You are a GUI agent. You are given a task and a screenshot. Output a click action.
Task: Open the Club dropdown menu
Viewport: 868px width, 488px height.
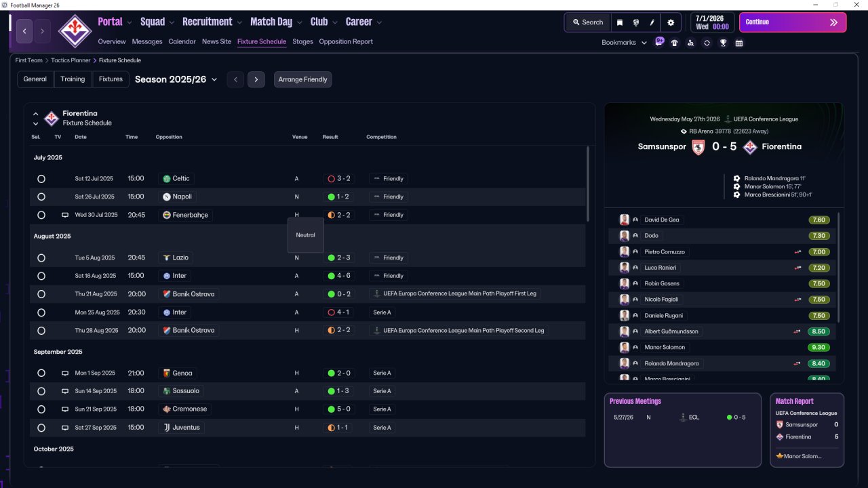[323, 22]
